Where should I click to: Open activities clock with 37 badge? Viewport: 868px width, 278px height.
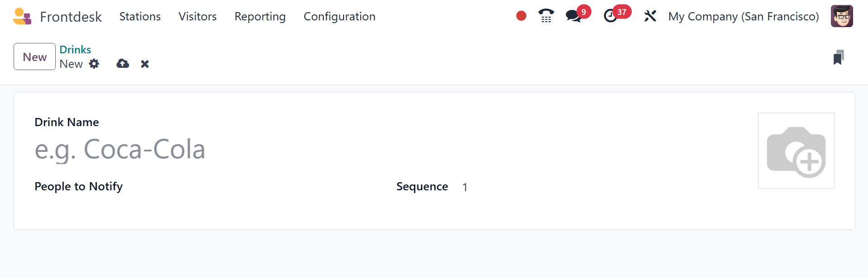617,15
